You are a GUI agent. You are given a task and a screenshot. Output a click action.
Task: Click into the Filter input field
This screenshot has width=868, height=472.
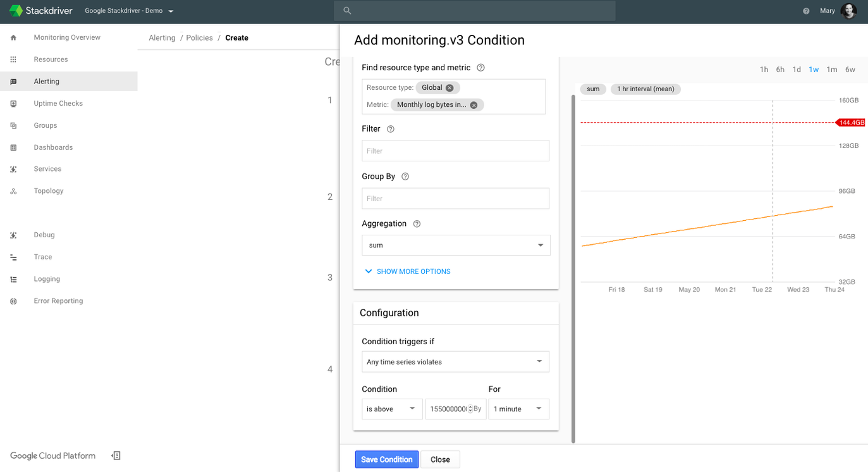pos(455,151)
